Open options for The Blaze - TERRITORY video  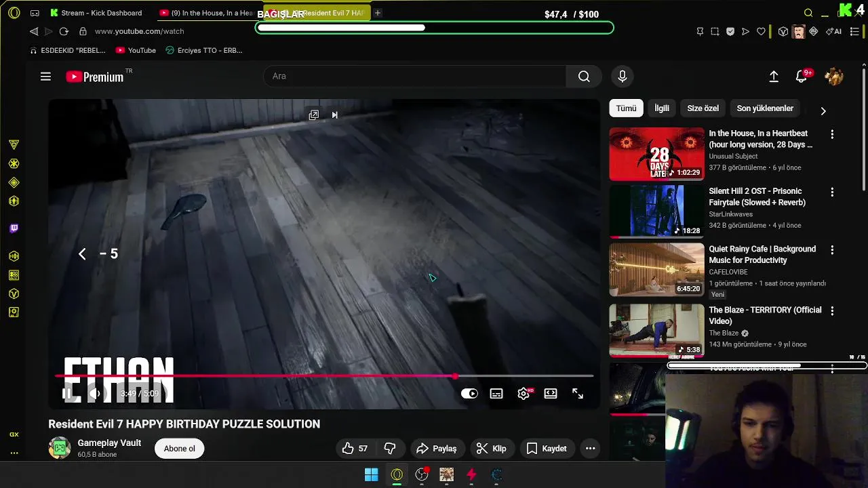[x=832, y=310]
